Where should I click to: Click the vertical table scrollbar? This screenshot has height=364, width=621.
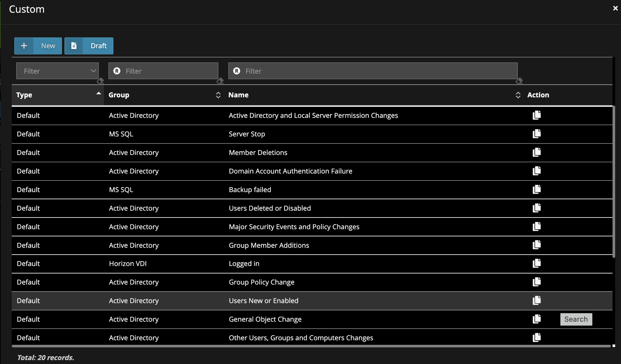pos(614,182)
